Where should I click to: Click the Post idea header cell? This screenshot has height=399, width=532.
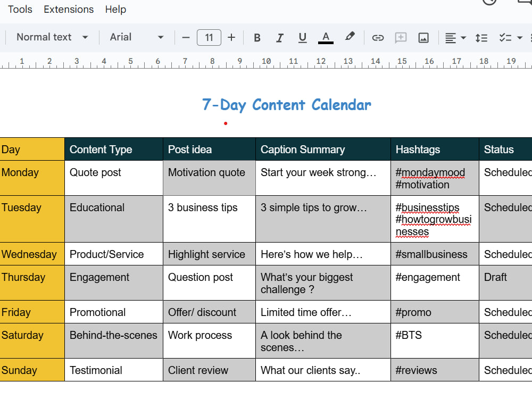209,149
